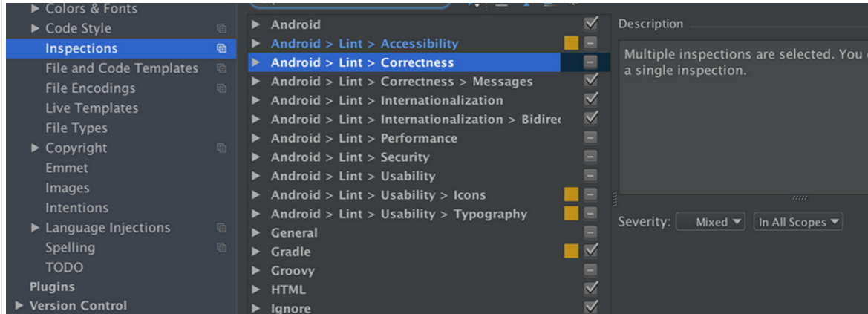This screenshot has height=314, width=868.
Task: Click the Usability Icons yellow swatch
Action: (571, 194)
